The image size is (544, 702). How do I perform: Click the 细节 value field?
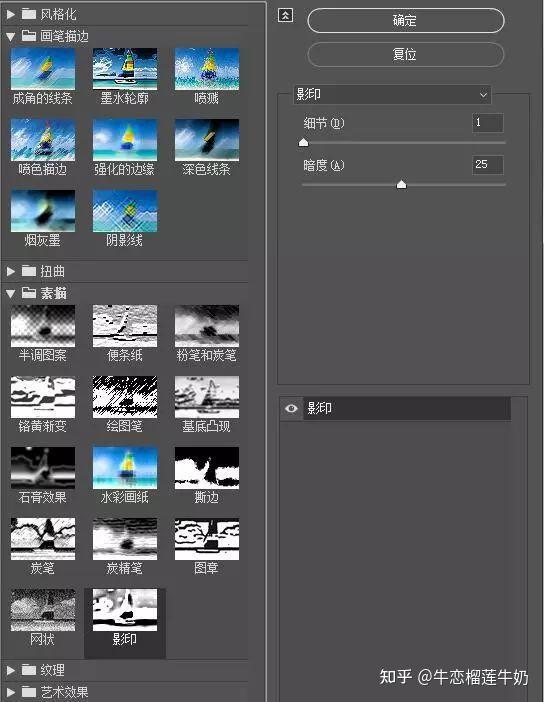click(488, 123)
